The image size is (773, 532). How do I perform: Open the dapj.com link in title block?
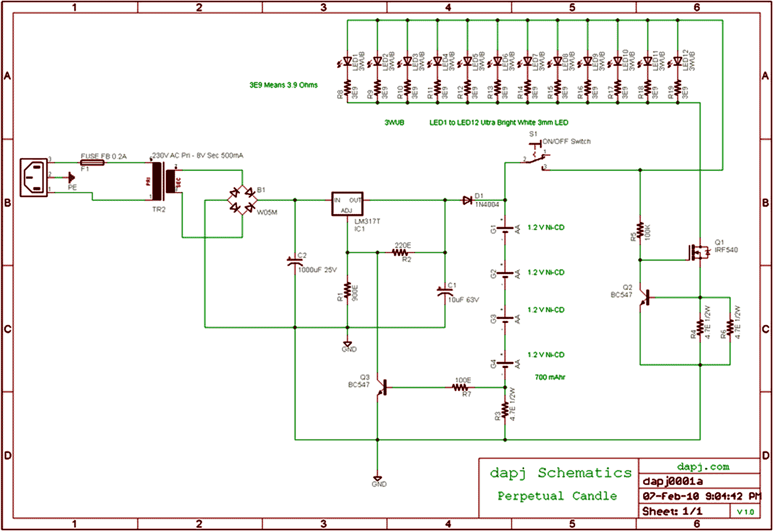703,466
